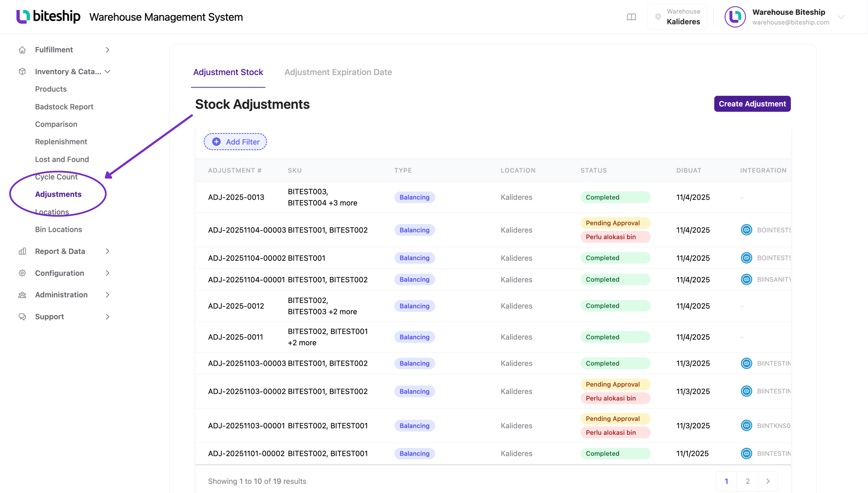Screen dimensions: 868x493
Task: Click pagination page 1
Action: click(x=726, y=481)
